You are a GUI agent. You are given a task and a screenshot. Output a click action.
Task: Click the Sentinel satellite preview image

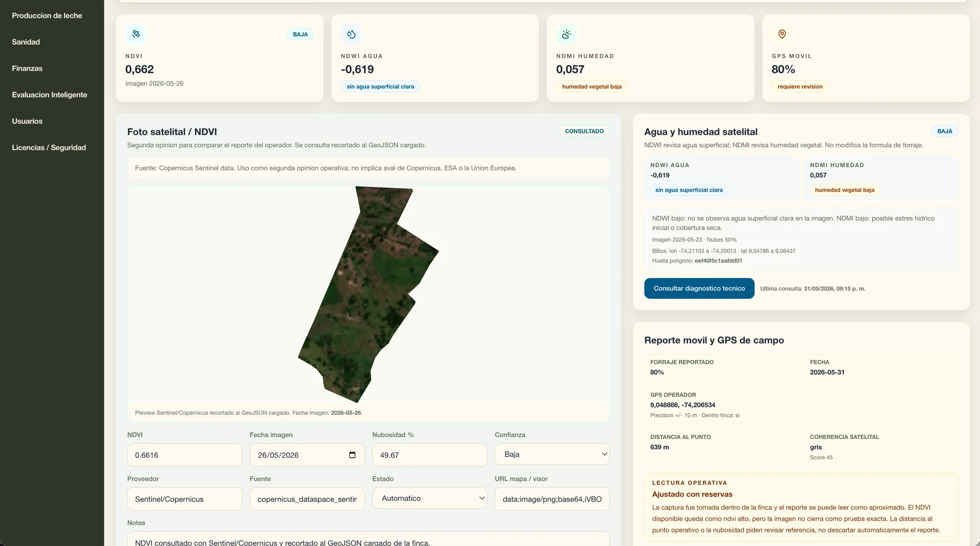[369, 295]
